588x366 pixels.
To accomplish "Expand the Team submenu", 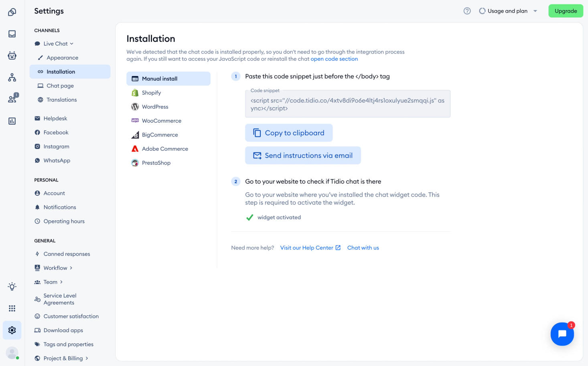I will pos(61,282).
